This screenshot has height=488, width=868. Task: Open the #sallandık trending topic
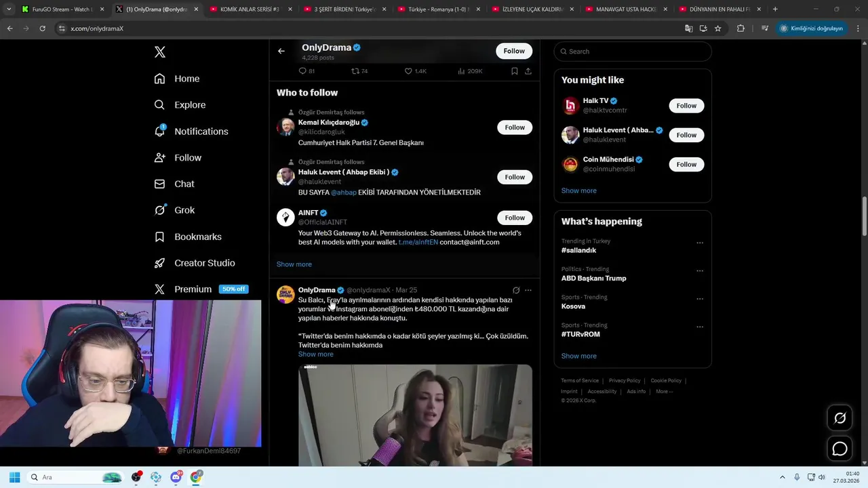tap(578, 250)
